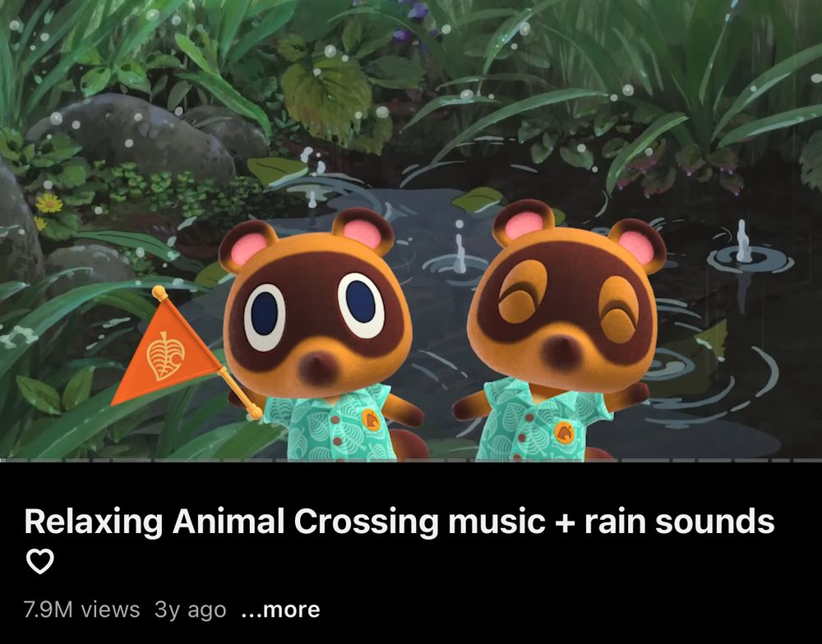Screen dimensions: 822x644
Task: Click the 3y ago upload date
Action: coord(191,609)
